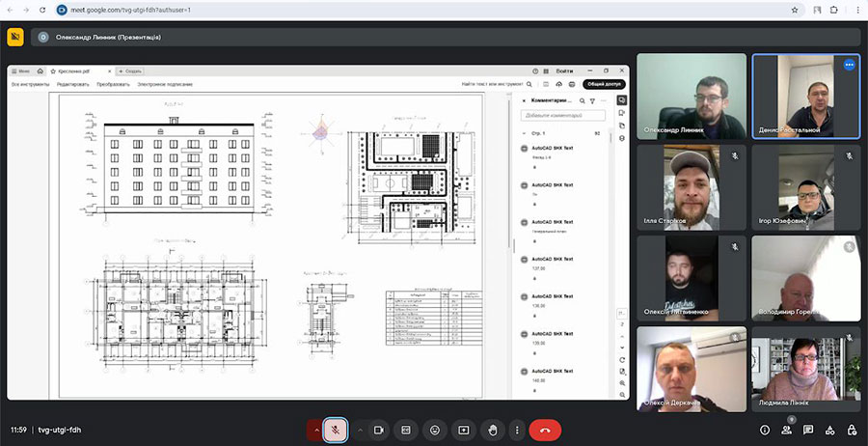The width and height of the screenshot is (868, 446).
Task: Open meeting details info icon
Action: [x=765, y=430]
